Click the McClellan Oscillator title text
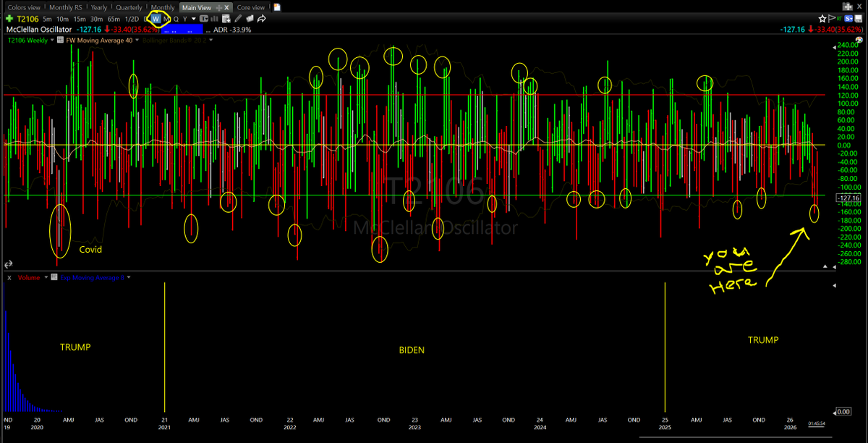 coord(39,30)
